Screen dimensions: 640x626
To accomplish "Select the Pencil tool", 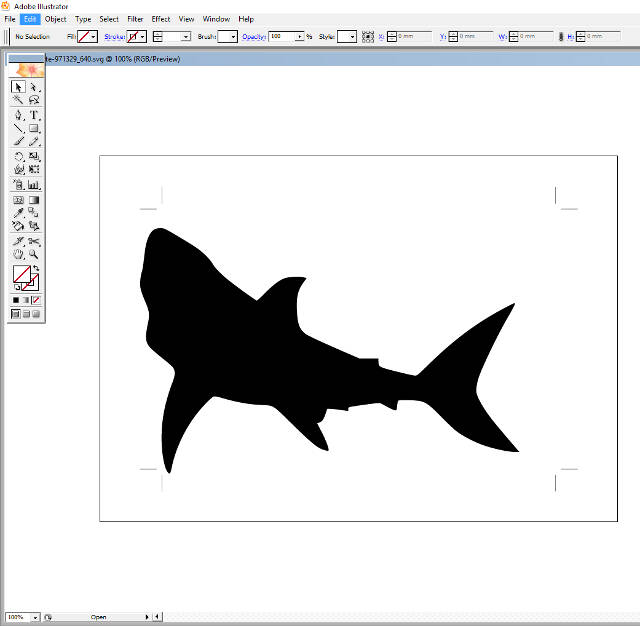I will tap(34, 141).
